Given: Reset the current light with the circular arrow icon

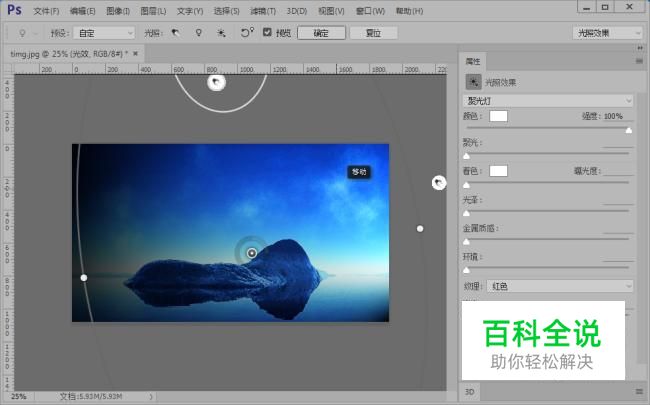Looking at the screenshot, I should [247, 32].
